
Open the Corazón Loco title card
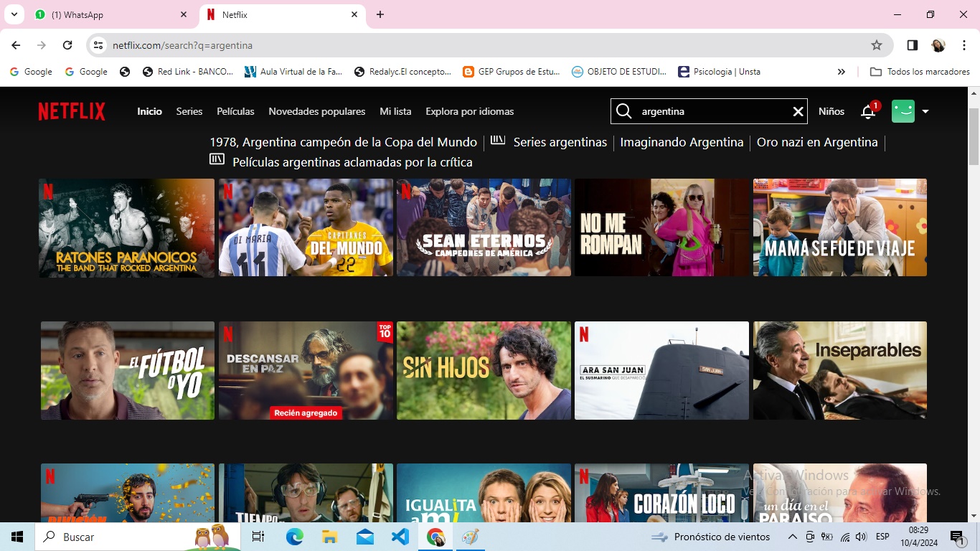point(661,493)
